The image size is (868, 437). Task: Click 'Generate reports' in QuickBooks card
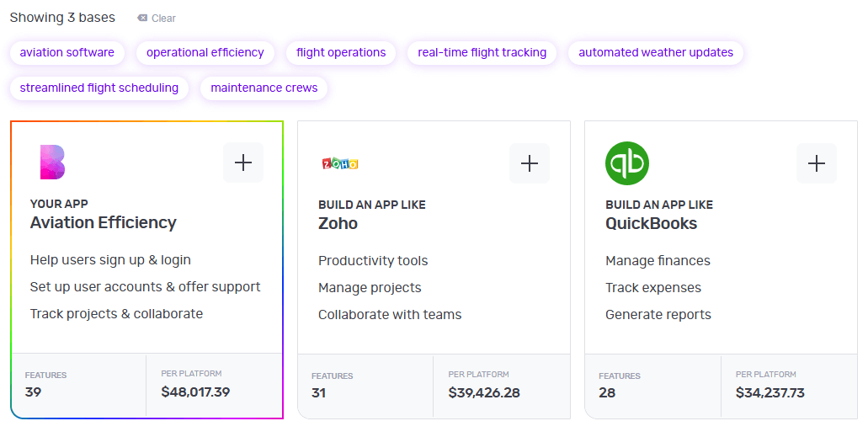click(x=658, y=315)
